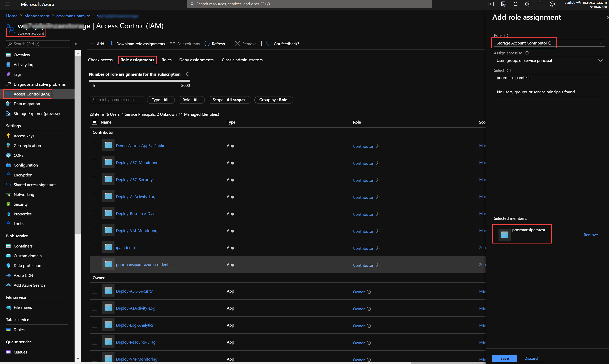The image size is (609, 364).
Task: Click info icon next to Storage Account Contributor
Action: (550, 43)
